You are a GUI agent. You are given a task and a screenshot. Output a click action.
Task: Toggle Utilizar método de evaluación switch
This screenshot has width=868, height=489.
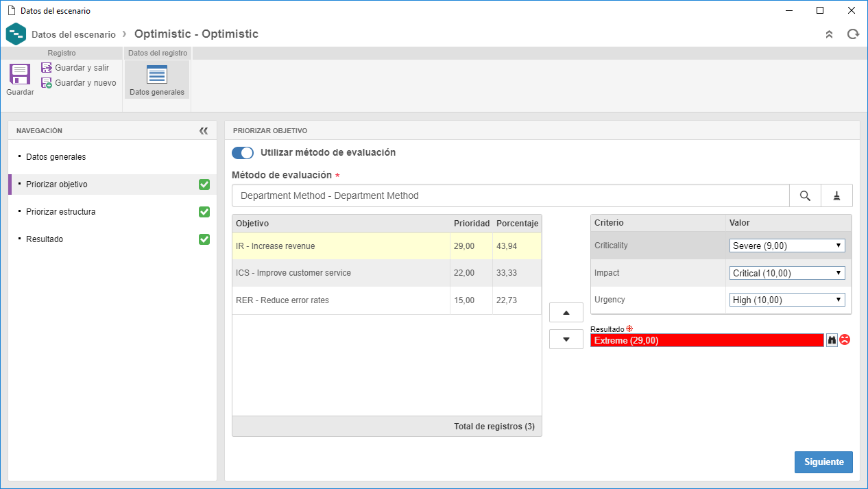(243, 153)
